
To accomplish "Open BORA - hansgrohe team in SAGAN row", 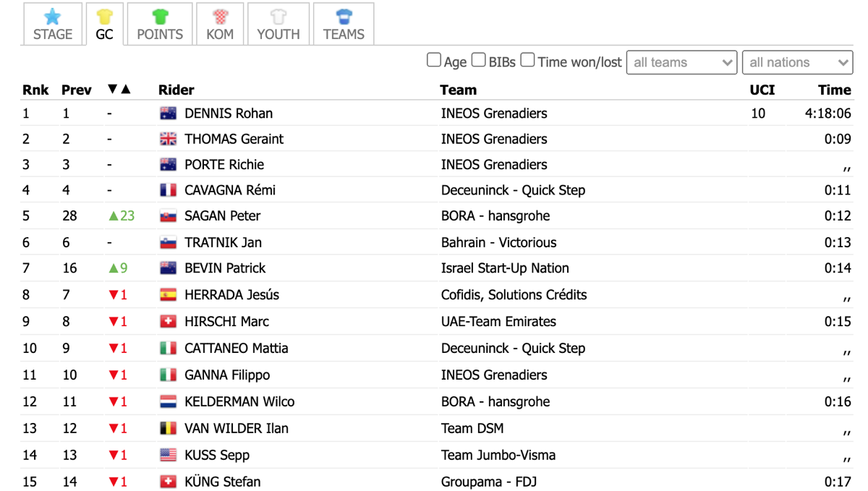I will point(495,215).
